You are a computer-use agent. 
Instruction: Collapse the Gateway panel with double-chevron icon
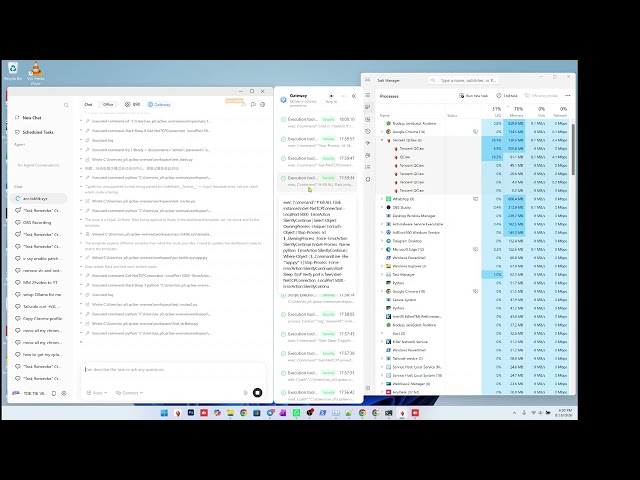(354, 96)
